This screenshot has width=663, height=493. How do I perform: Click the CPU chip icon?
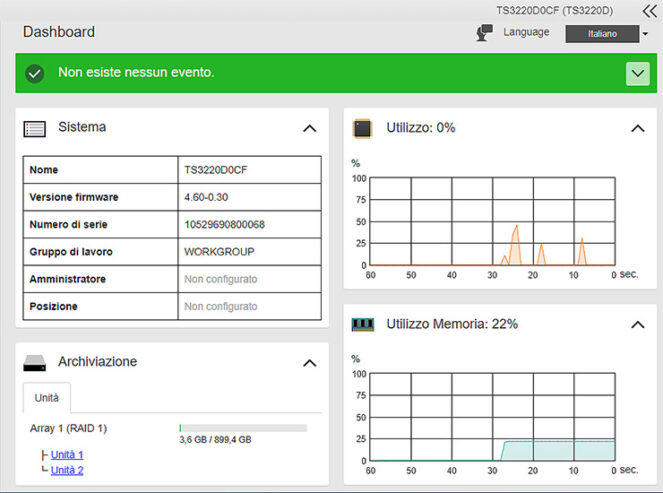pos(363,128)
